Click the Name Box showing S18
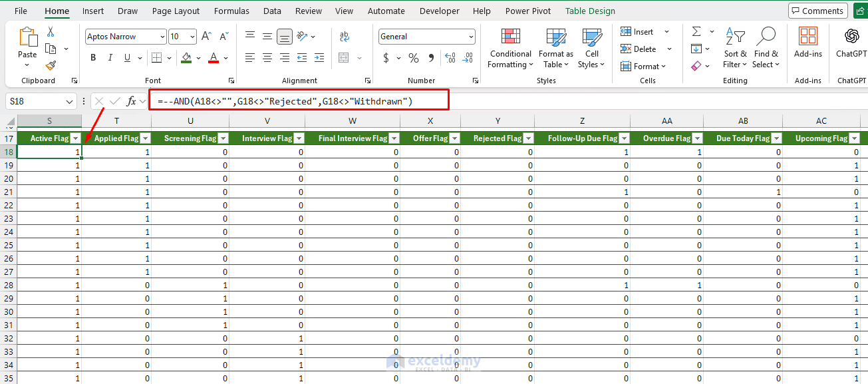 click(x=41, y=101)
